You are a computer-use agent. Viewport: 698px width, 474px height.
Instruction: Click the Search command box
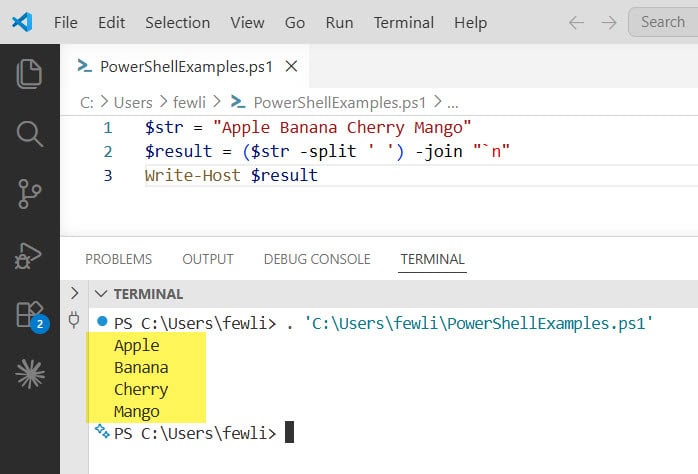(663, 22)
